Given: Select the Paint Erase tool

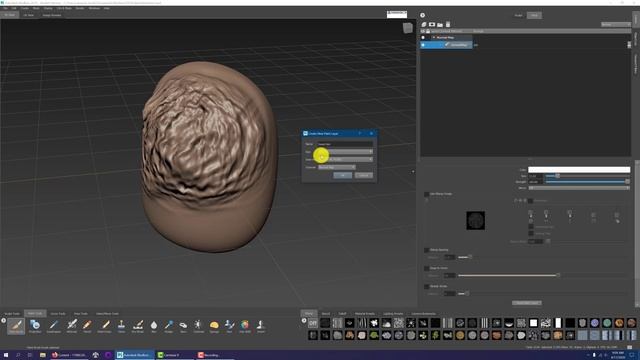Looking at the screenshot, I should tap(105, 326).
